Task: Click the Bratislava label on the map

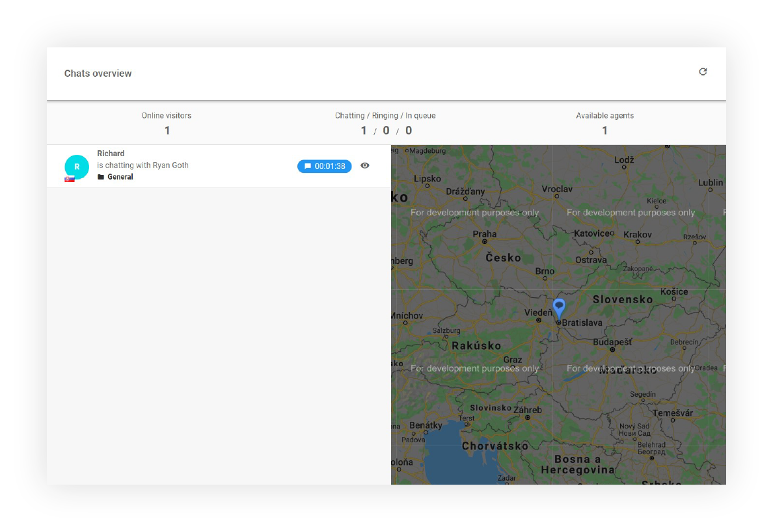Action: point(582,323)
